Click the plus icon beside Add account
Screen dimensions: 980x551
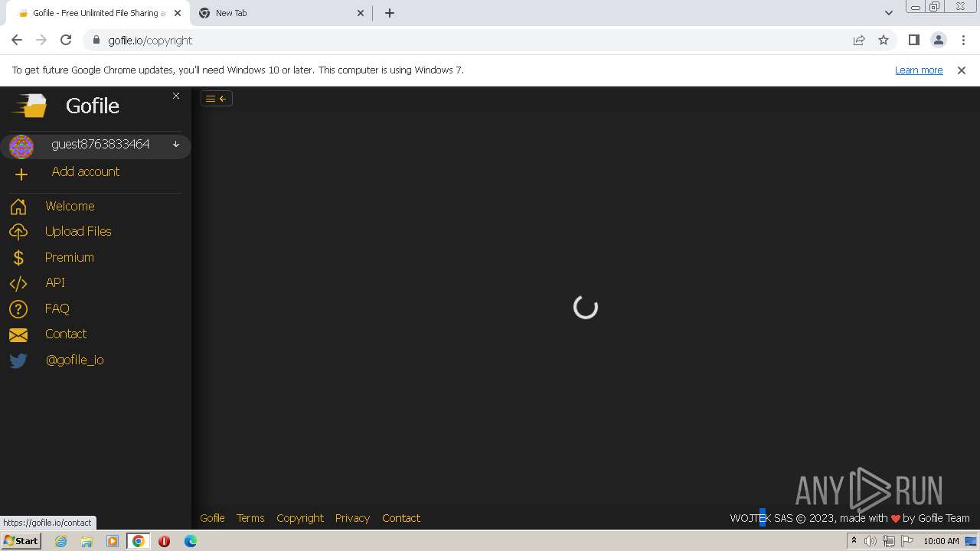pyautogui.click(x=21, y=174)
